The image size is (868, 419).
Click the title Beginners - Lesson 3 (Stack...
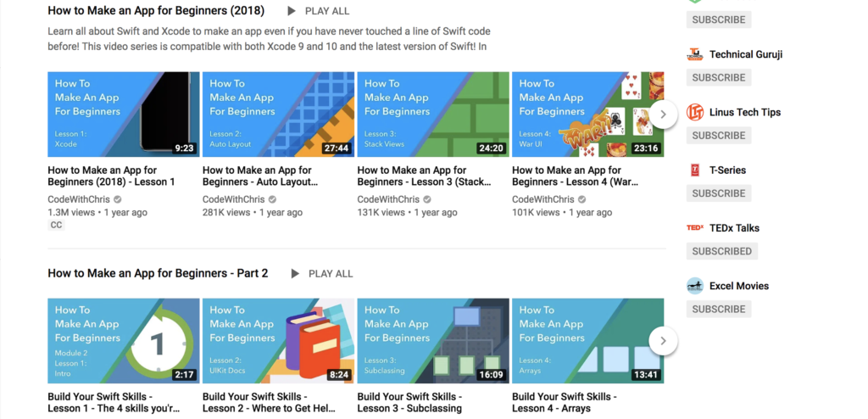tap(425, 176)
